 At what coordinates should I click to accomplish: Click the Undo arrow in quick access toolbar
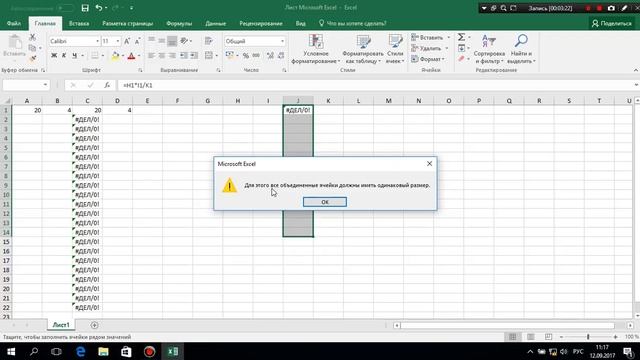(99, 8)
